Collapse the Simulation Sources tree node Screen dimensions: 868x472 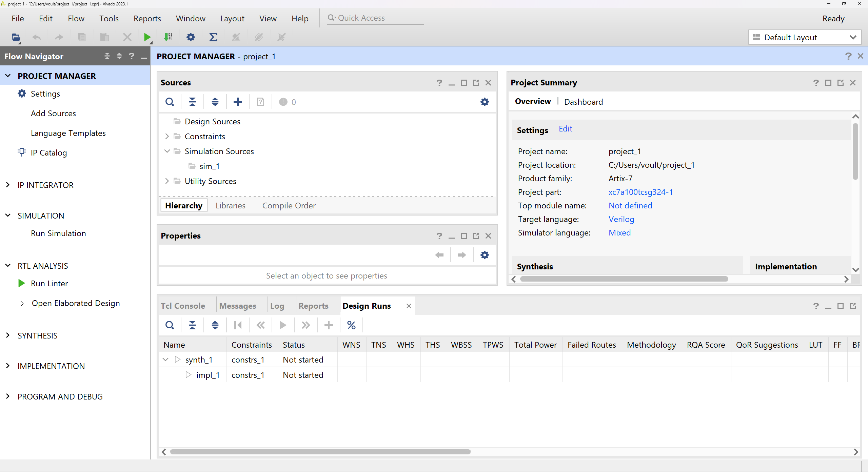167,151
